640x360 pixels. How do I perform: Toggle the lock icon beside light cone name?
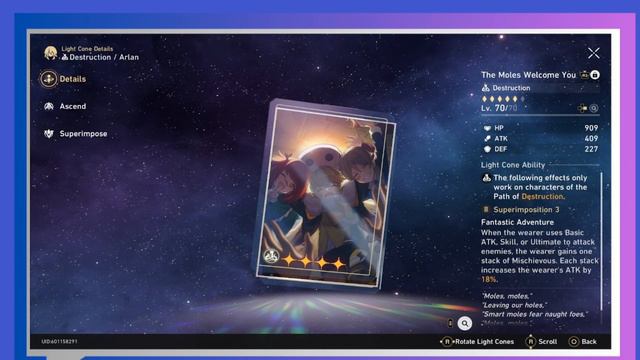(x=595, y=75)
